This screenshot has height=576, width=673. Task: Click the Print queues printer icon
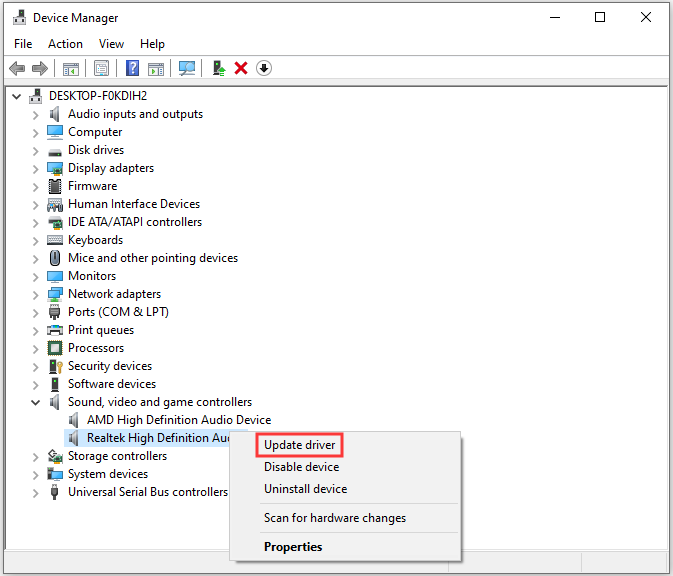click(55, 330)
